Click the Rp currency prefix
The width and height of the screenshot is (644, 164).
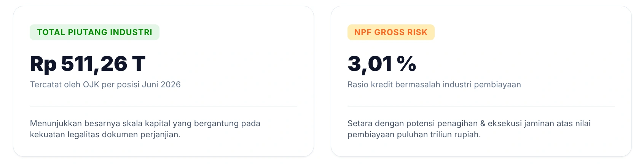coord(43,64)
